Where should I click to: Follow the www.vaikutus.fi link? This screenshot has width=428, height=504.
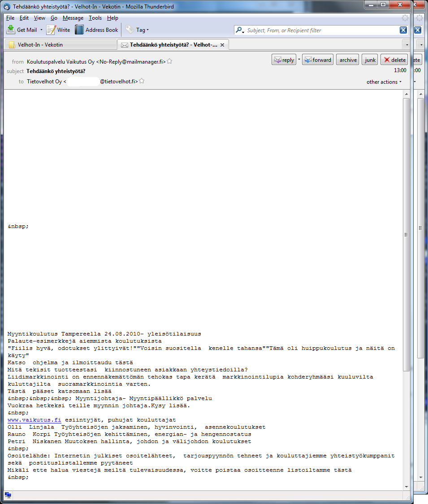click(x=34, y=420)
